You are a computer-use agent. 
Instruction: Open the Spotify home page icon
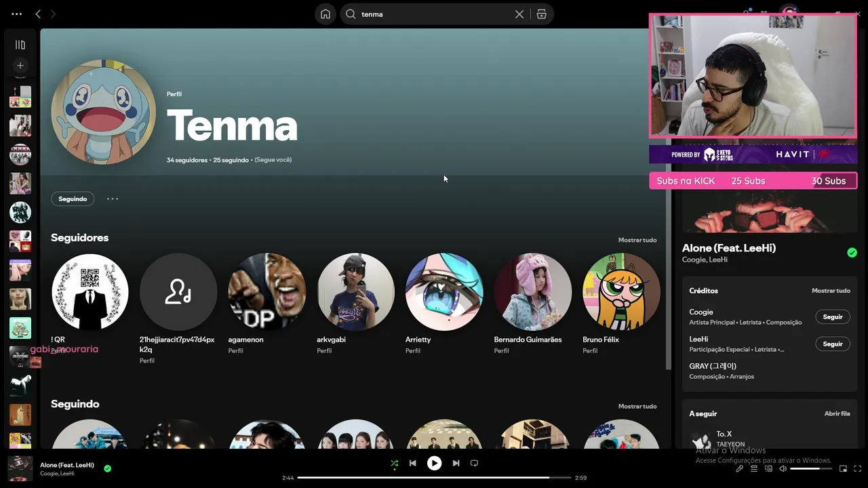pos(325,14)
